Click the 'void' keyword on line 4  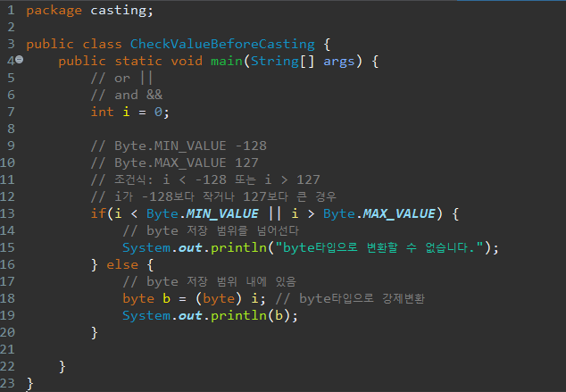click(x=187, y=61)
